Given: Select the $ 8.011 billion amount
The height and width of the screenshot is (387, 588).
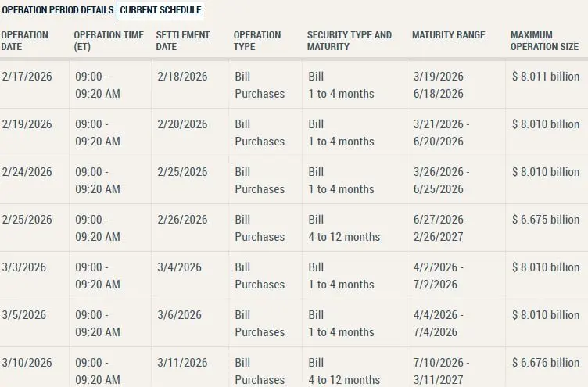Looking at the screenshot, I should coord(545,77).
